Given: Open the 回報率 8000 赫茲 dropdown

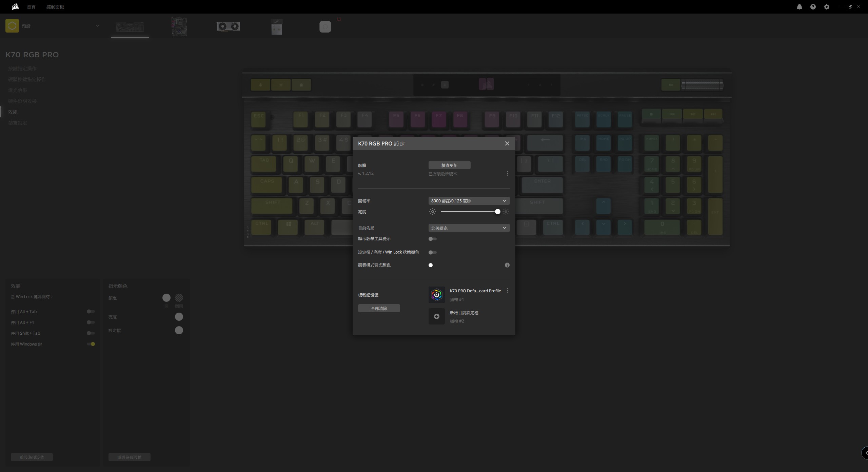Looking at the screenshot, I should click(469, 201).
